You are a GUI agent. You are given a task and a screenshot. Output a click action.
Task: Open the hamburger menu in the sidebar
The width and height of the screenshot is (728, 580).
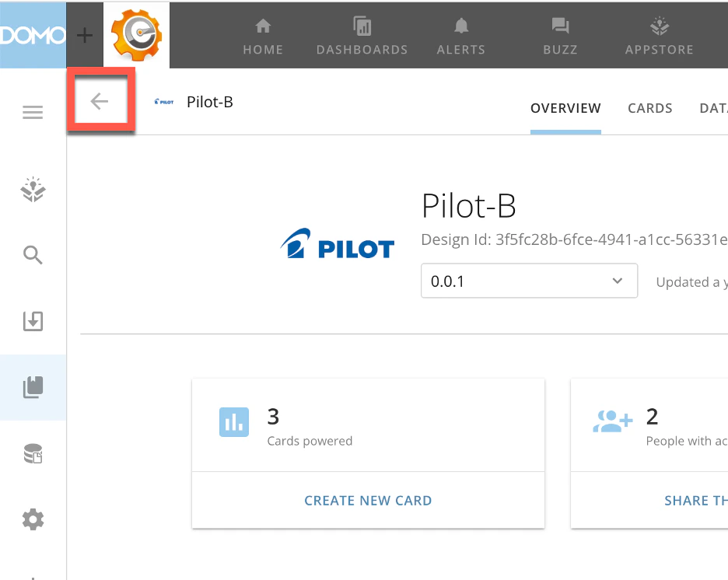33,112
